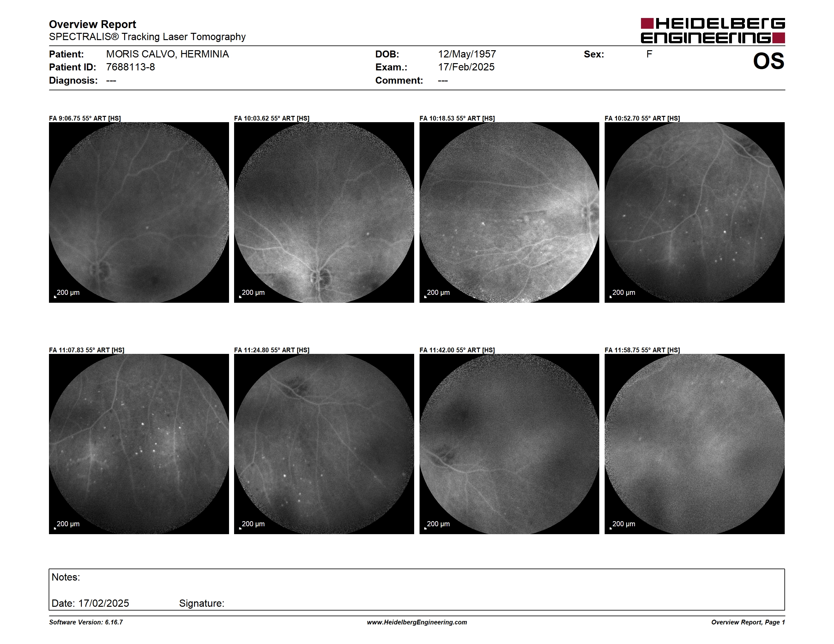This screenshot has height=644, width=834.
Task: Click inside the Notes field
Action: pos(417,589)
